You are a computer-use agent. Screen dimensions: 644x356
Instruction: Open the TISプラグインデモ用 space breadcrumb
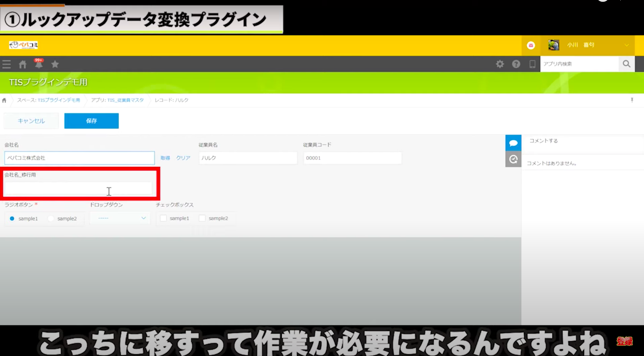[59, 100]
